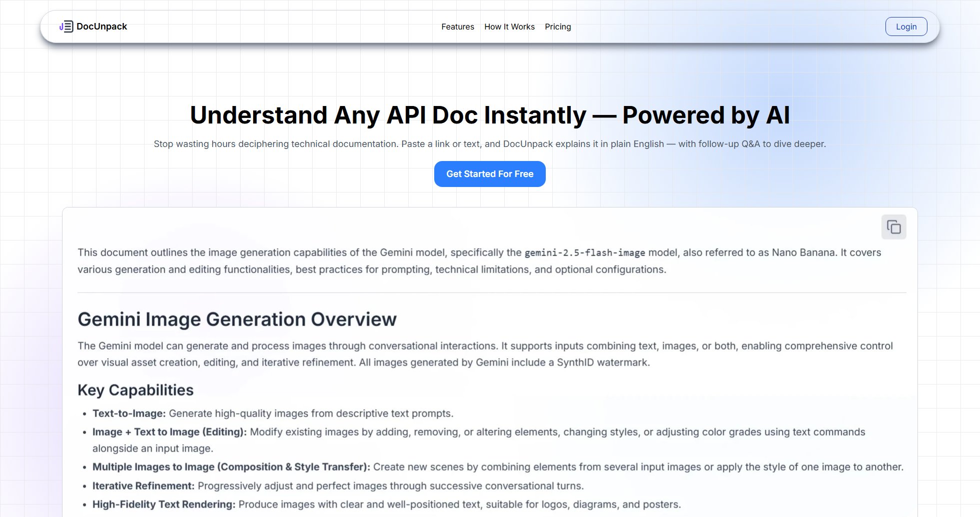Select the gemini-2.5-flash-image inline code
The image size is (980, 517).
pyautogui.click(x=585, y=252)
